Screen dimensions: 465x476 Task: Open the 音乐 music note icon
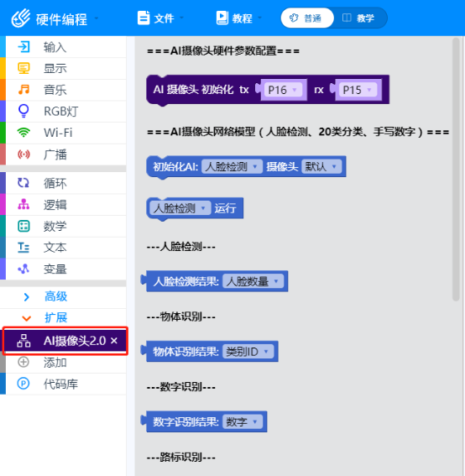(x=24, y=90)
